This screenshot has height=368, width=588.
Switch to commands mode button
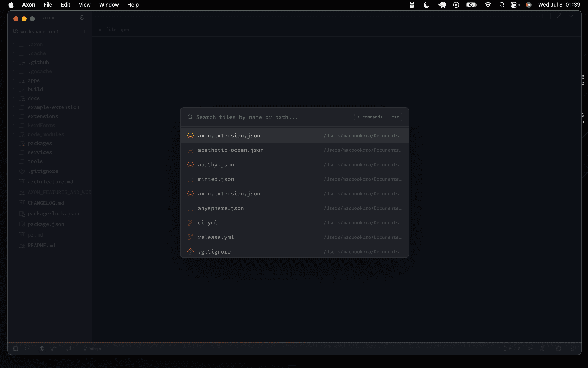click(x=370, y=117)
